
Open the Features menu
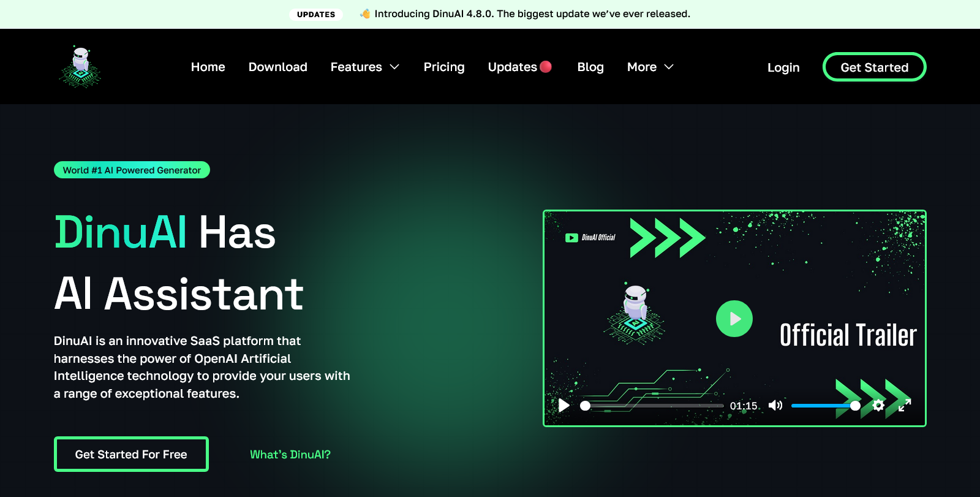pyautogui.click(x=356, y=67)
